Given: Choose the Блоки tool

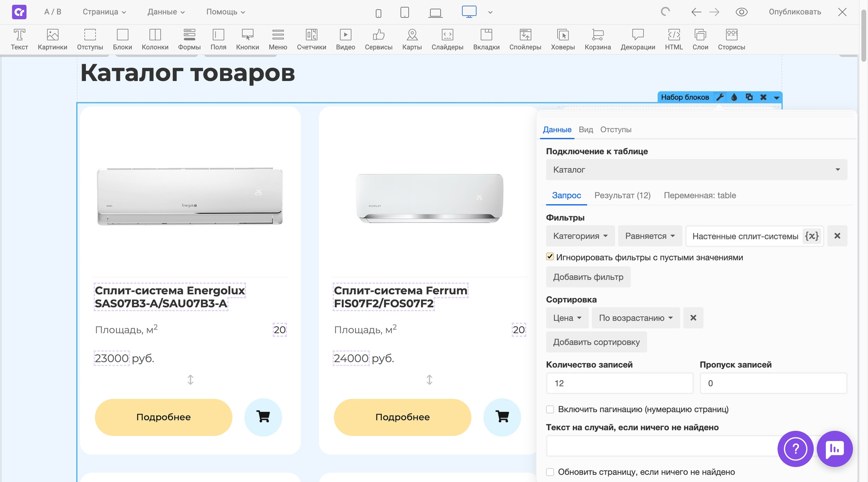Looking at the screenshot, I should click(122, 39).
